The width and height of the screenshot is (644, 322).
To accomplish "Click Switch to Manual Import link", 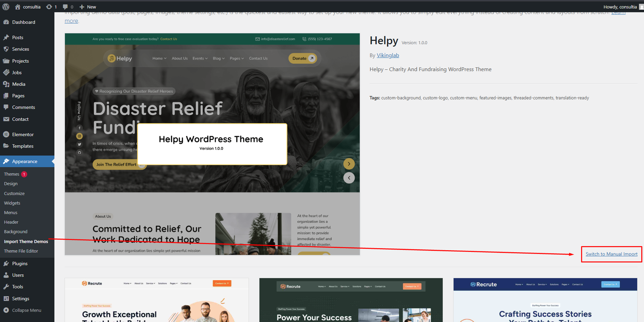I will tap(611, 254).
